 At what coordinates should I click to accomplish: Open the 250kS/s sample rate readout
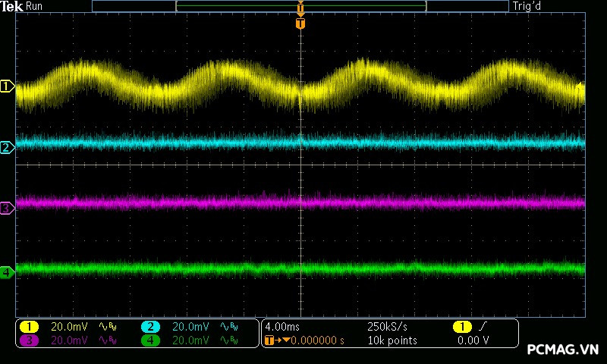click(389, 326)
